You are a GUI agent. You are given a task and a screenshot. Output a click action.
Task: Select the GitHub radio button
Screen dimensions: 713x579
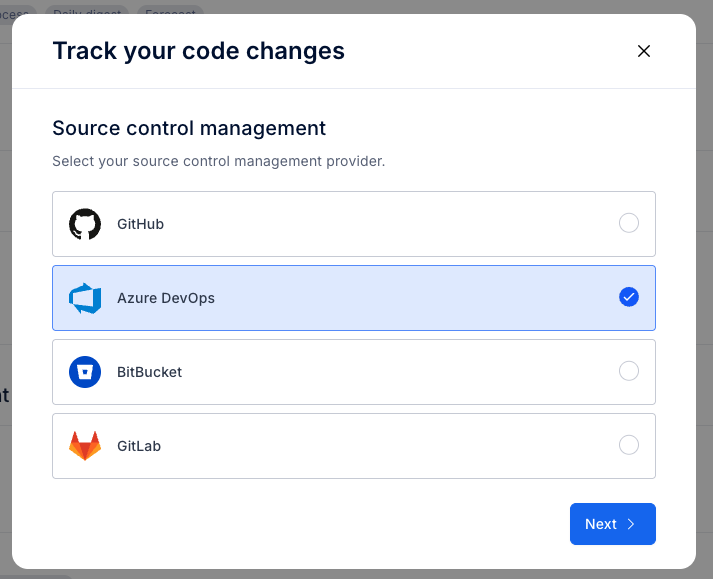(x=629, y=223)
